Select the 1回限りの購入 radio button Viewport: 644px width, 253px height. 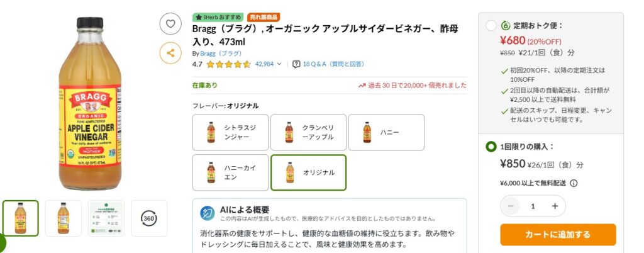(x=491, y=147)
